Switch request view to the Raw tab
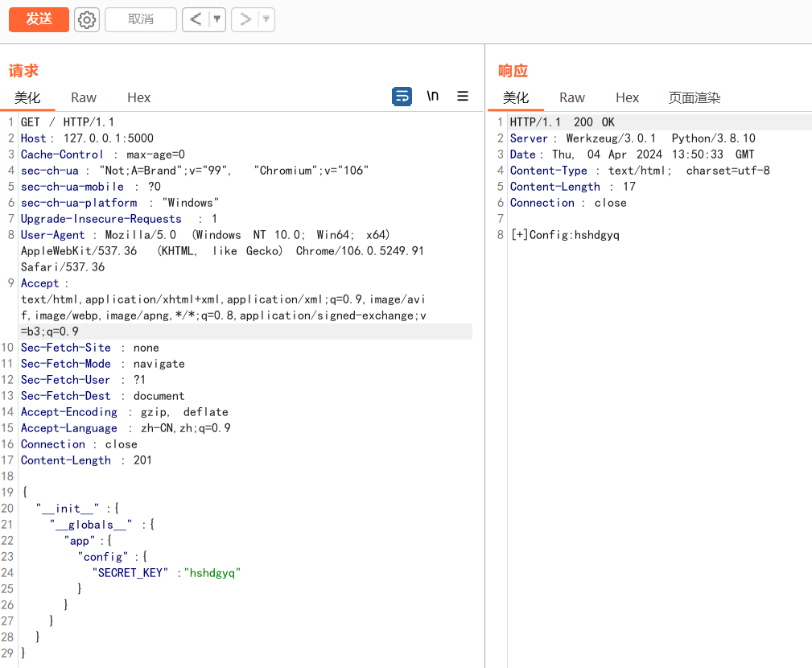 (x=84, y=98)
